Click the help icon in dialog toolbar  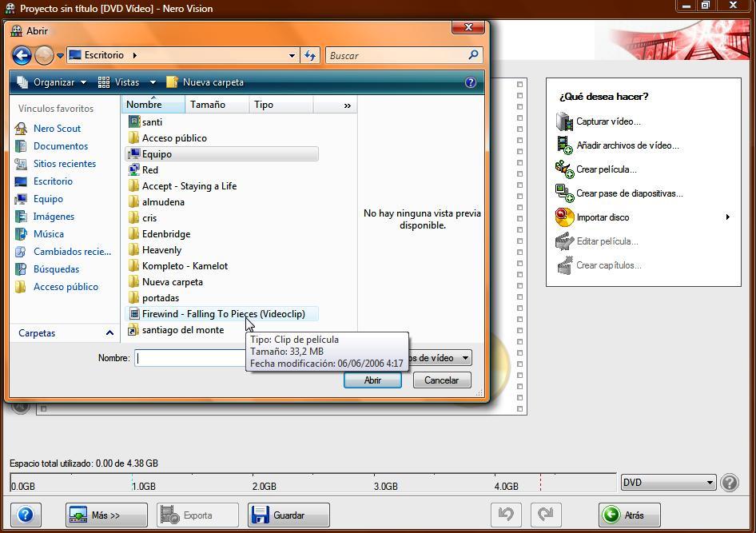(x=471, y=82)
